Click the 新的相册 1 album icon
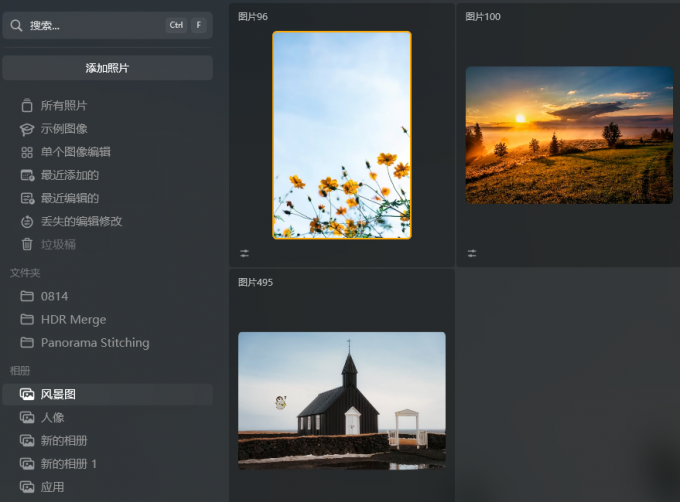This screenshot has height=502, width=680. pos(27,464)
